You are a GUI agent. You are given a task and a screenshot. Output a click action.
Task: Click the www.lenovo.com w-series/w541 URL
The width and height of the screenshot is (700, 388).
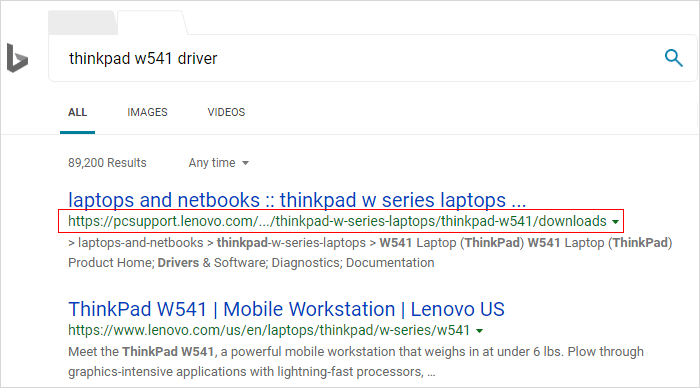click(269, 330)
